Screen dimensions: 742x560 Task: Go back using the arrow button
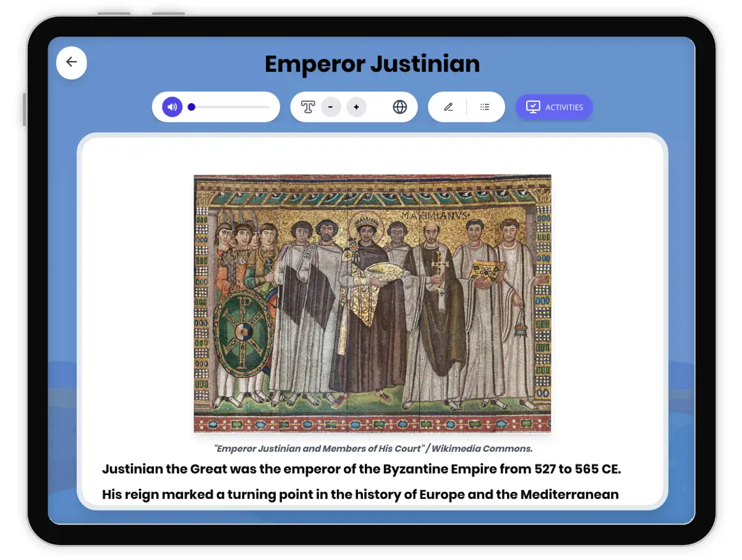click(x=72, y=62)
